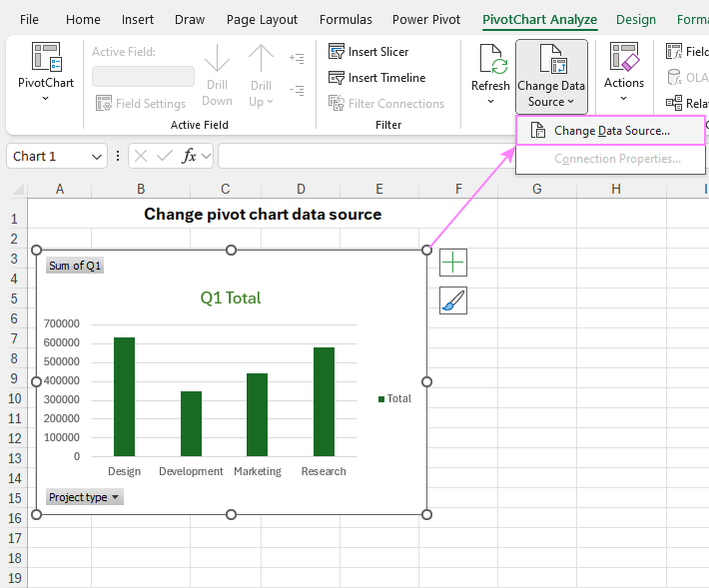Select the Design bar in chart
The width and height of the screenshot is (709, 588).
(x=124, y=396)
